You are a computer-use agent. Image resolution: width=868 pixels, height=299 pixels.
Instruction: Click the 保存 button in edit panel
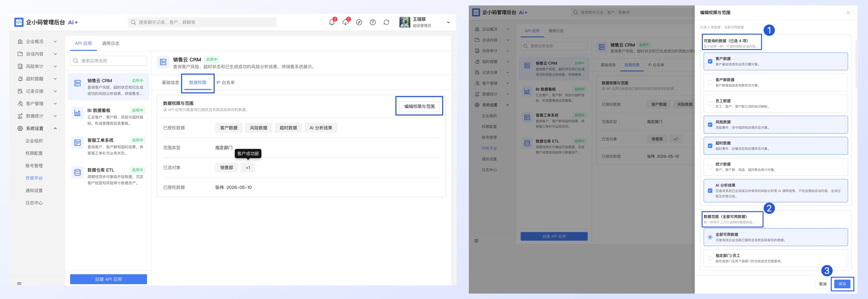point(842,284)
